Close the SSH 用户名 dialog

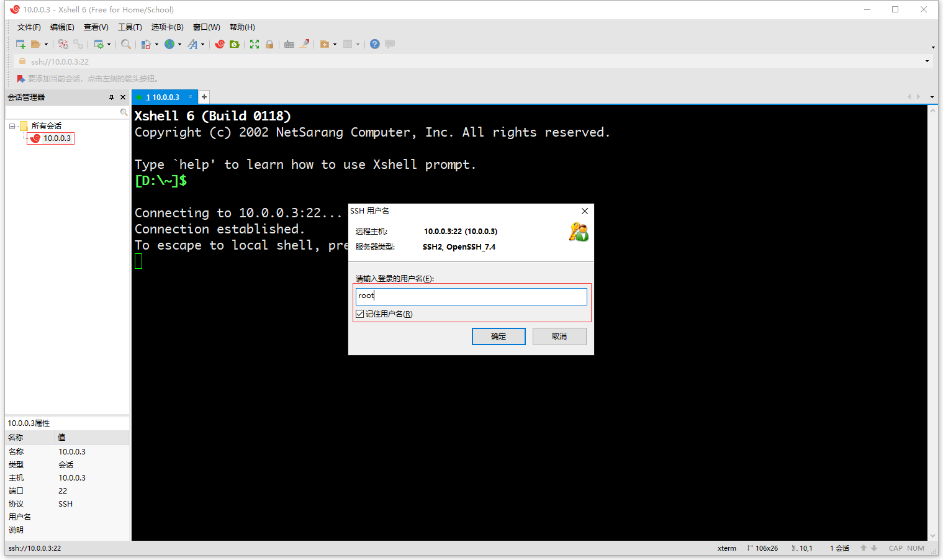[x=584, y=211]
